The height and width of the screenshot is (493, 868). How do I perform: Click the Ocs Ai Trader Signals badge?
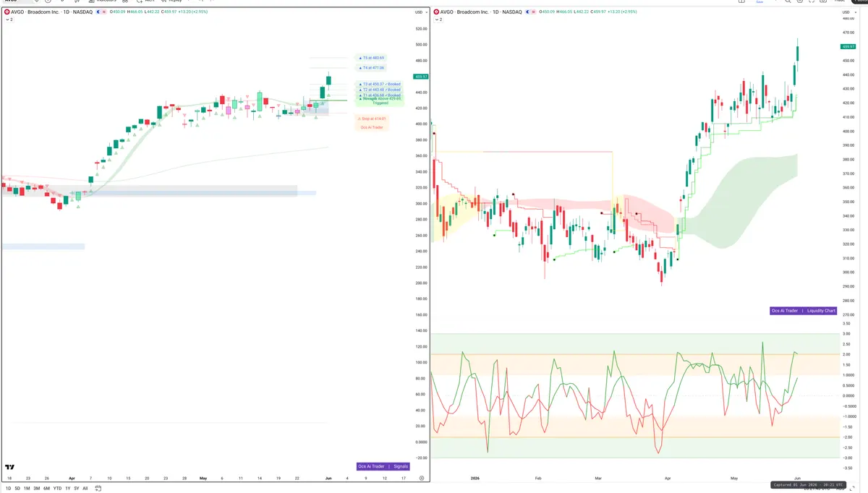pyautogui.click(x=383, y=466)
